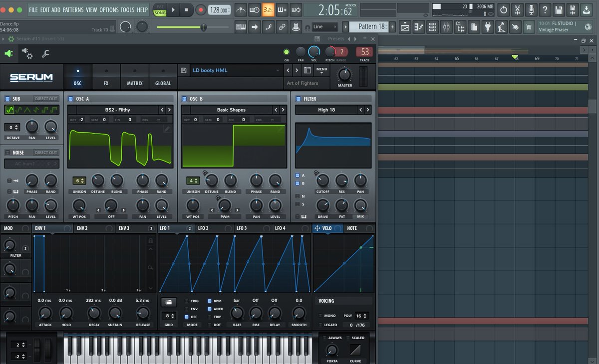Click the Serum preset save floppy icon
Image resolution: width=599 pixels, height=364 pixels.
[x=184, y=70]
